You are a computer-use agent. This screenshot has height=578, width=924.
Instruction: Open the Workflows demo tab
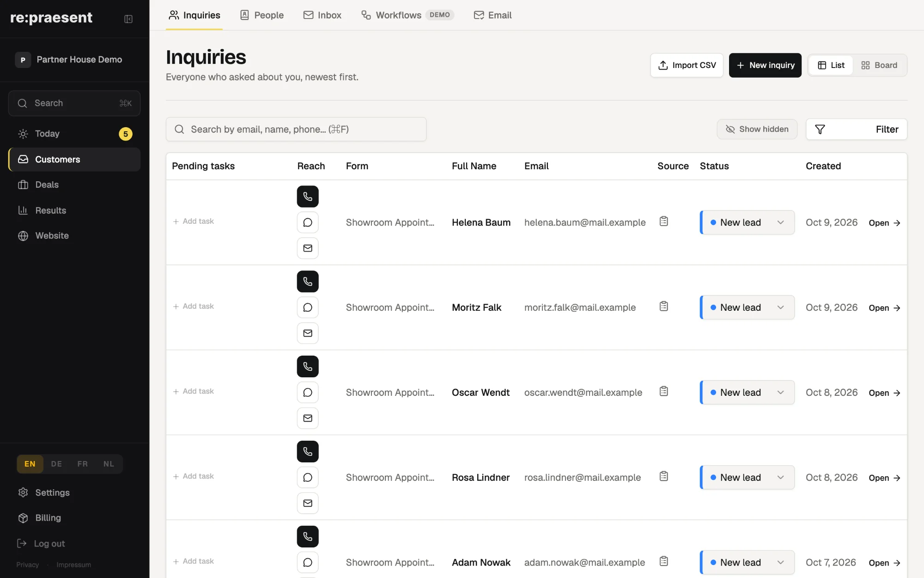click(407, 15)
